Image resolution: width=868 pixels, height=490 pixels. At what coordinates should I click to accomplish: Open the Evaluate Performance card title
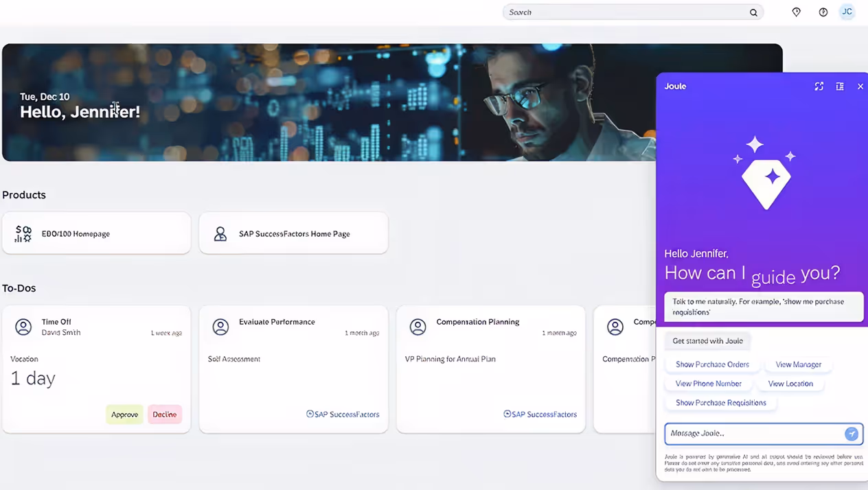click(277, 322)
